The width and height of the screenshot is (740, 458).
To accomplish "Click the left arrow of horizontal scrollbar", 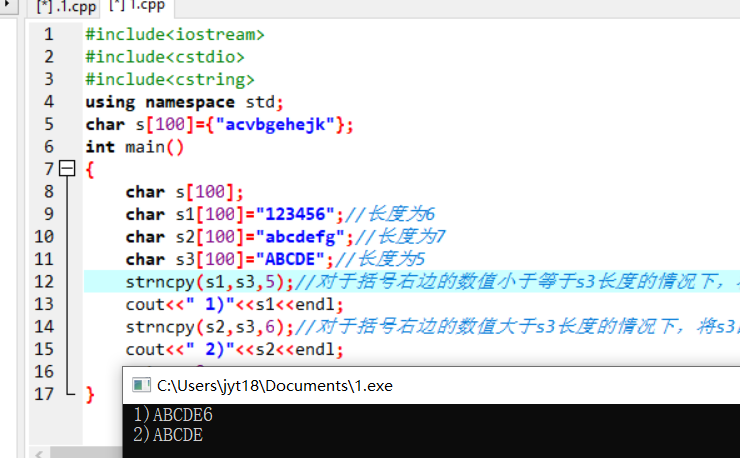I will pos(39,453).
